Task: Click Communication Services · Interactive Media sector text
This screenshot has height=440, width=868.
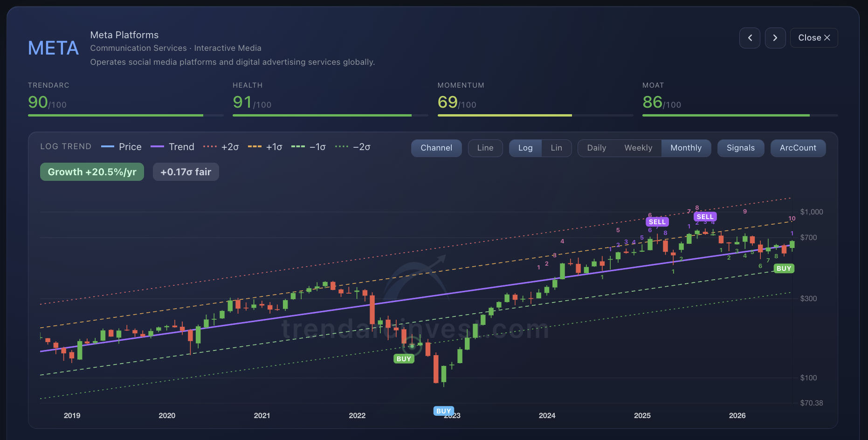Action: pyautogui.click(x=176, y=48)
